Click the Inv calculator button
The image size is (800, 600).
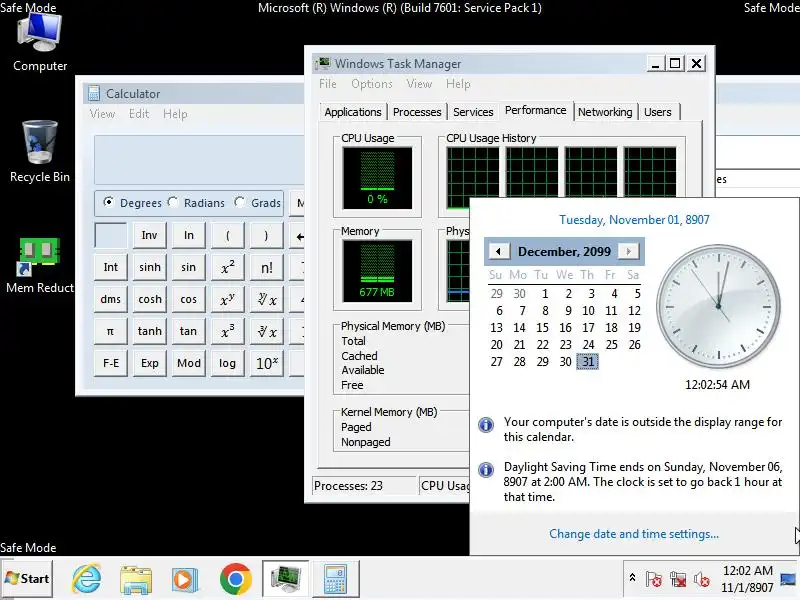coord(149,235)
